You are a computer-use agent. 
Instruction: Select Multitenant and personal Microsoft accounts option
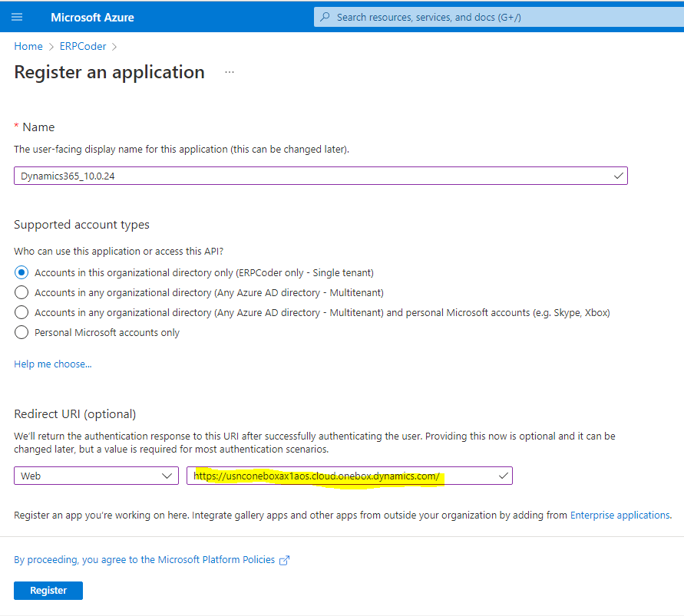click(21, 312)
